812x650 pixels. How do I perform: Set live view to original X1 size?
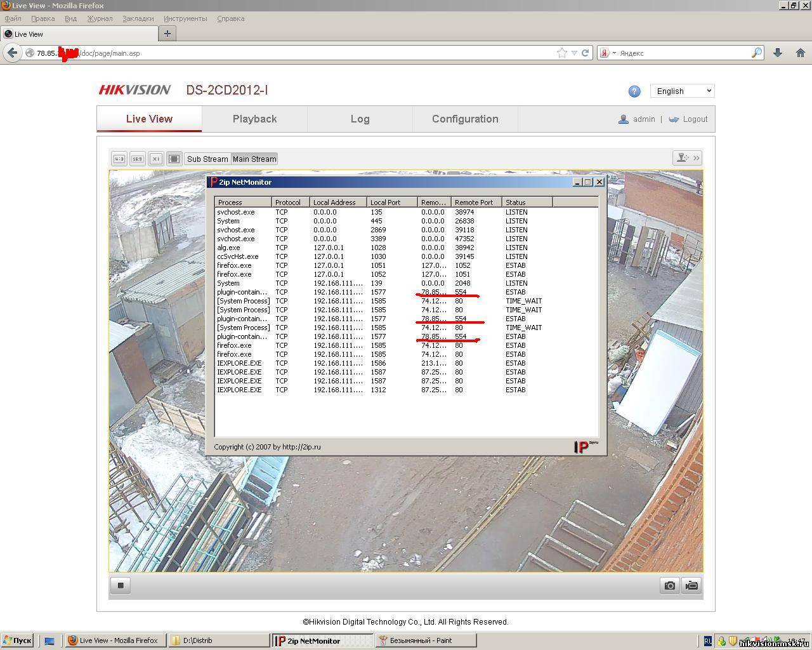click(156, 159)
